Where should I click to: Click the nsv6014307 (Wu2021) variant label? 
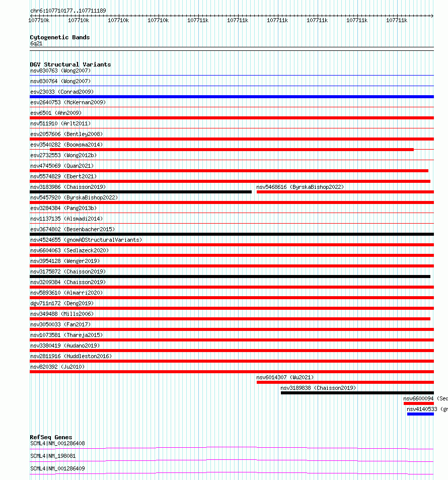pyautogui.click(x=285, y=377)
